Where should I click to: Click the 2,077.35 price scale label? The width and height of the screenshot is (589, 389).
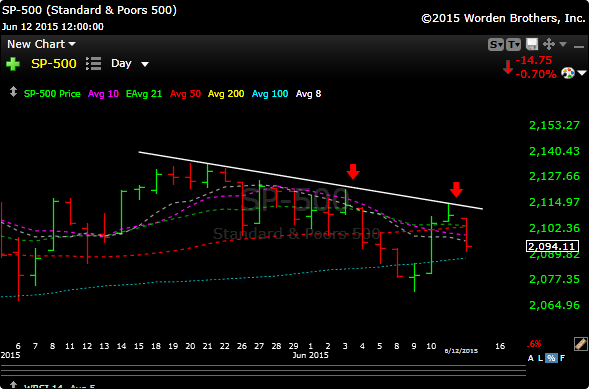(554, 279)
